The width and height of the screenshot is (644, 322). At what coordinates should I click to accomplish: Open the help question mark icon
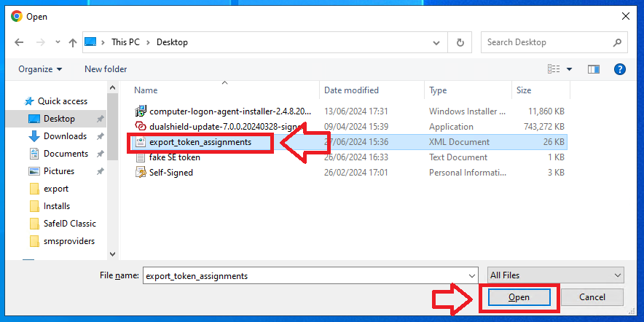620,69
